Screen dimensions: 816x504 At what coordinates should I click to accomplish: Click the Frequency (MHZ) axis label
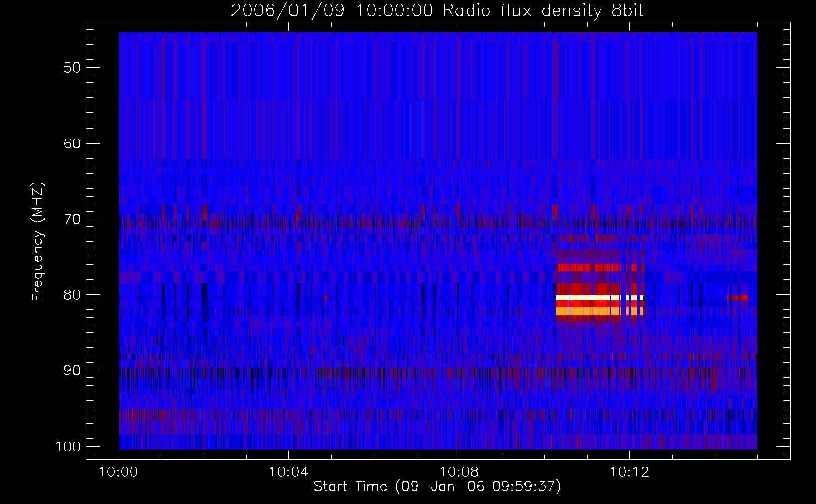point(38,241)
